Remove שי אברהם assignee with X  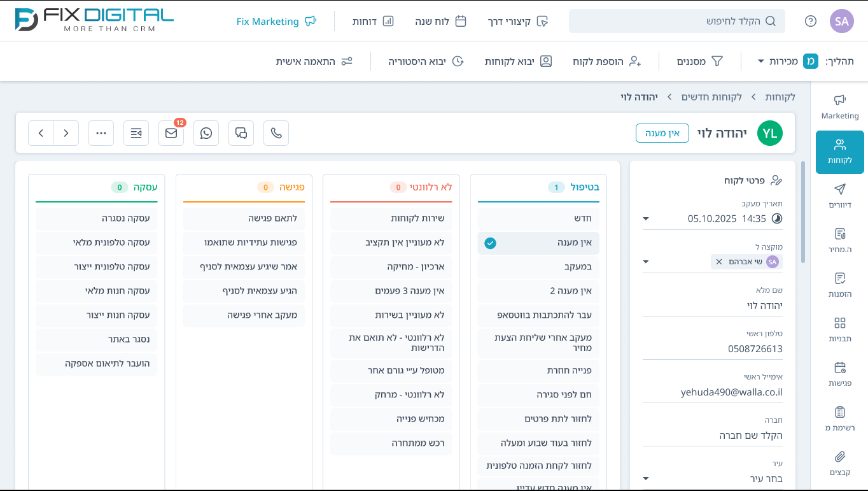[x=719, y=262]
